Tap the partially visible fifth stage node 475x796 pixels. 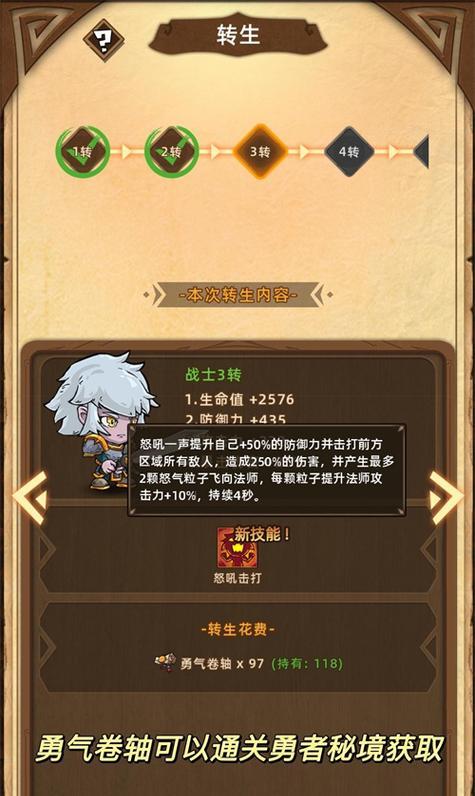421,151
